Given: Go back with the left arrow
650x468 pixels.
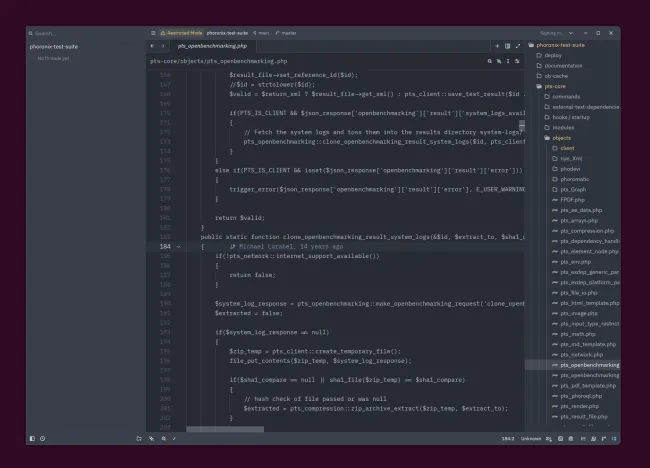Looking at the screenshot, I should coord(152,46).
